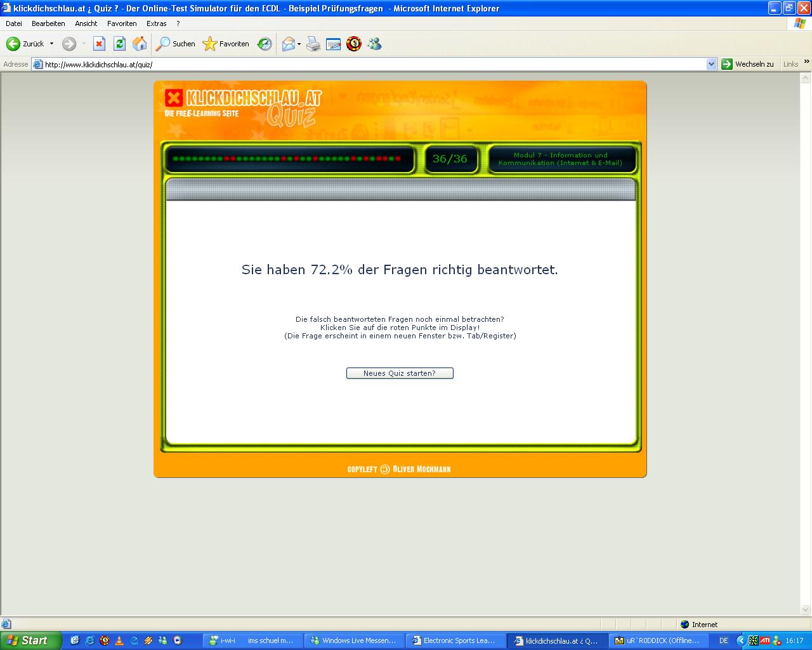
Task: Click the DE language indicator
Action: point(723,640)
